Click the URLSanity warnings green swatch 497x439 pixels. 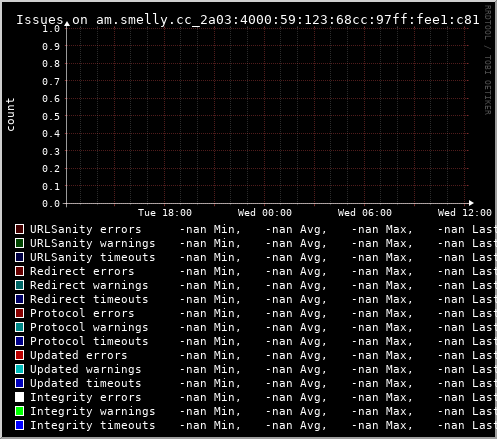(x=19, y=243)
